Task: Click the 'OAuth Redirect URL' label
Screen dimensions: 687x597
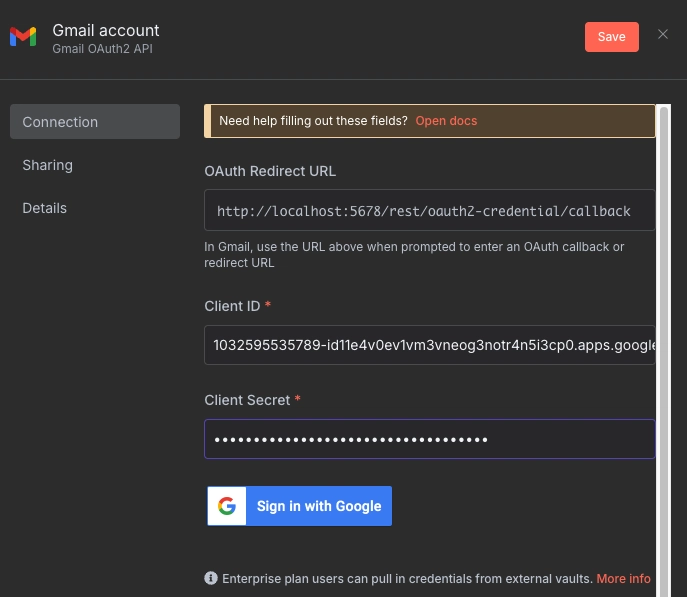Action: click(x=270, y=171)
